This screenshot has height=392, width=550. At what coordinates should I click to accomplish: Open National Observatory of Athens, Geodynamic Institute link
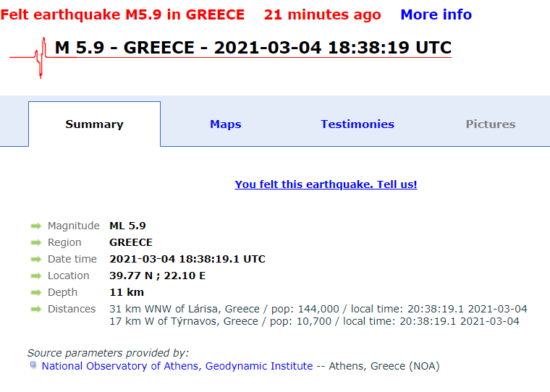pyautogui.click(x=177, y=366)
